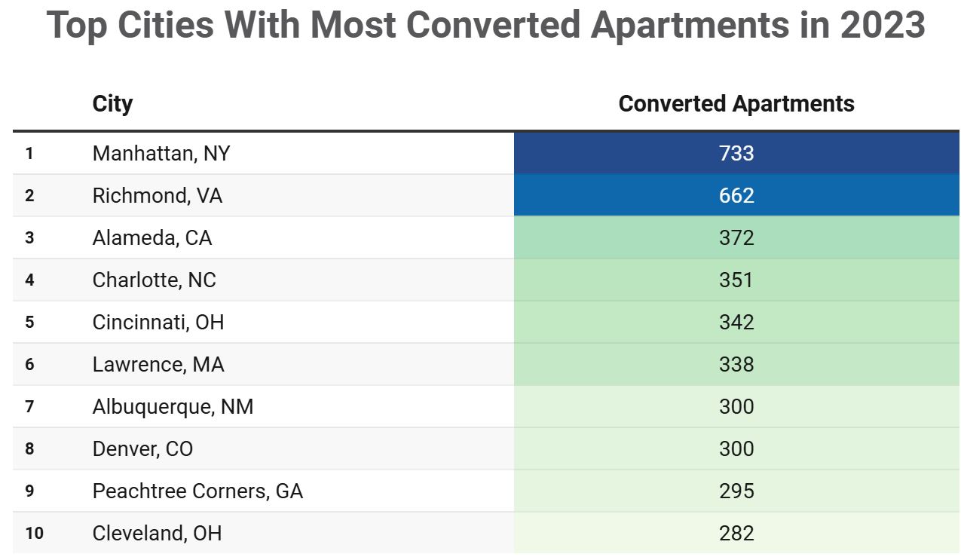
Task: Click the blue 662 value cell
Action: tap(736, 196)
